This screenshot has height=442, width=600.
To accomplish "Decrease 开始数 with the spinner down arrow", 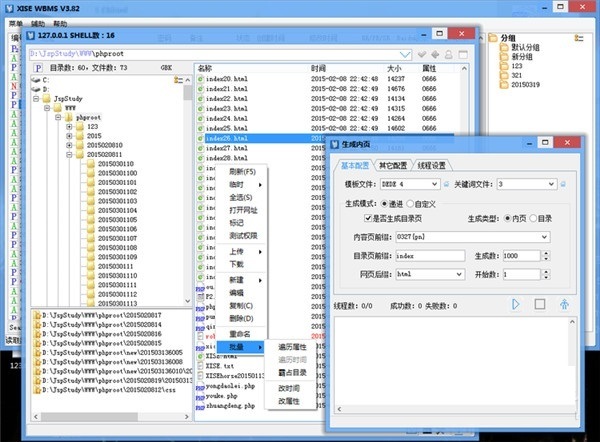I will coord(546,277).
